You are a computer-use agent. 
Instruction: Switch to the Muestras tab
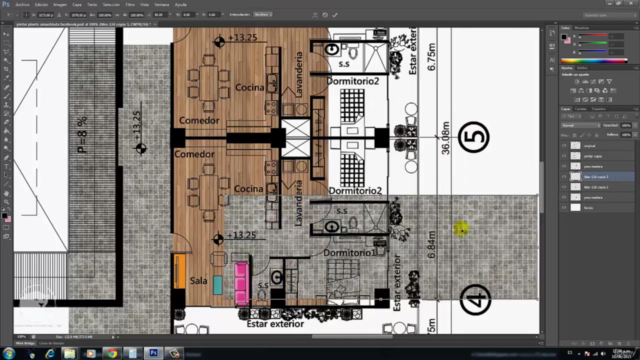(x=582, y=28)
